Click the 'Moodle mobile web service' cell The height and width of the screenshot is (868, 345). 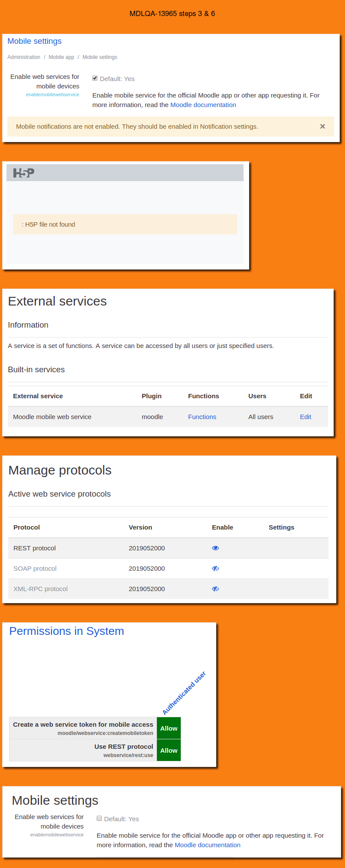pos(52,417)
